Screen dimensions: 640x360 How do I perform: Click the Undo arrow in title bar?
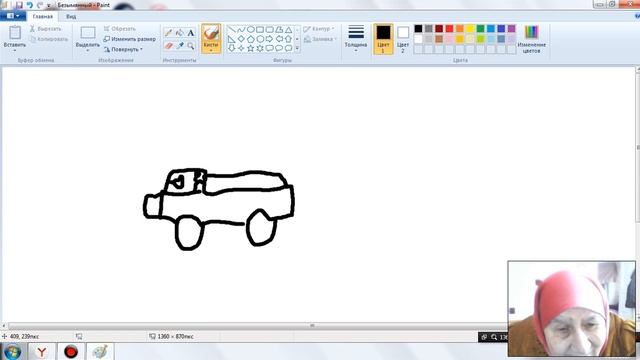pos(29,5)
